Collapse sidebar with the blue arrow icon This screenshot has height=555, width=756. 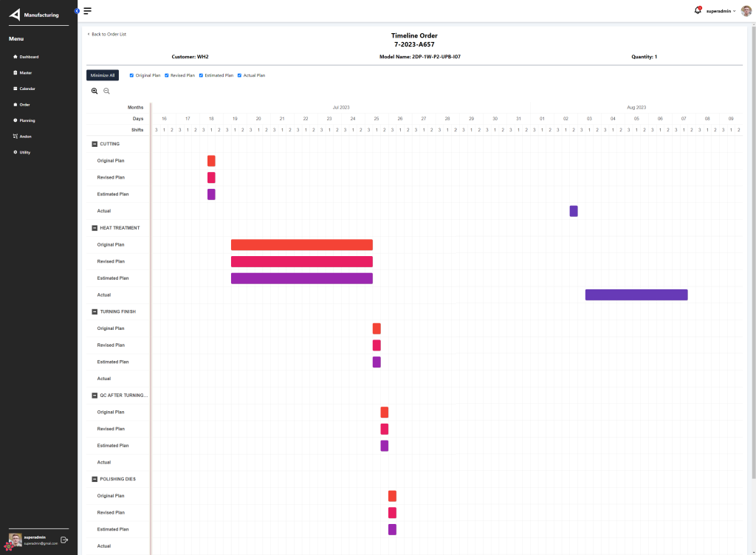point(77,10)
